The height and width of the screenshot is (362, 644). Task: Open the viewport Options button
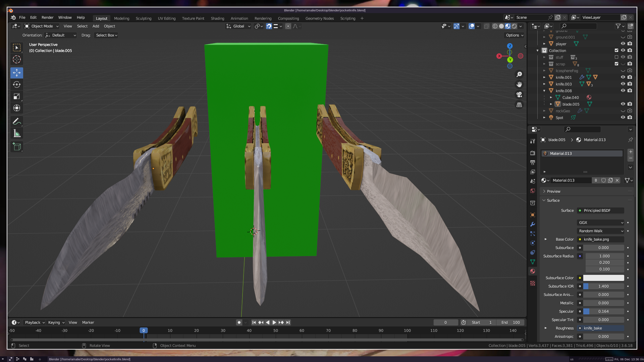pos(515,35)
